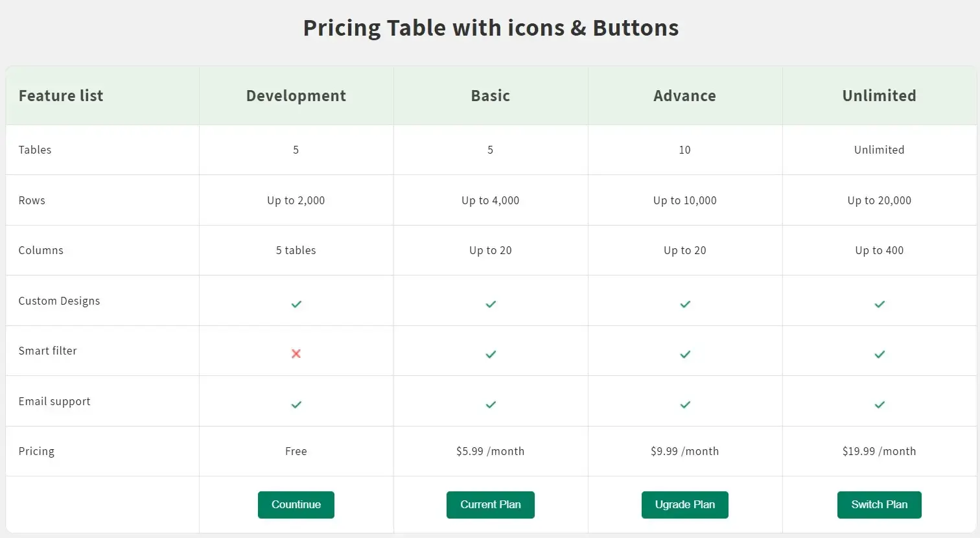Click the Email support checkmark for Unlimited
980x538 pixels.
point(880,404)
